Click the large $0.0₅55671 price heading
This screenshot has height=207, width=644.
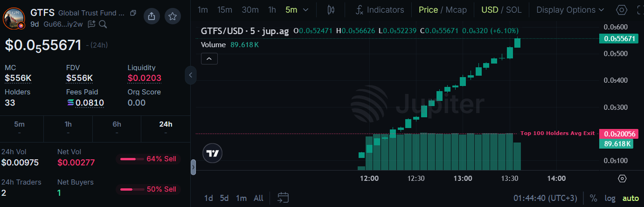(x=43, y=45)
